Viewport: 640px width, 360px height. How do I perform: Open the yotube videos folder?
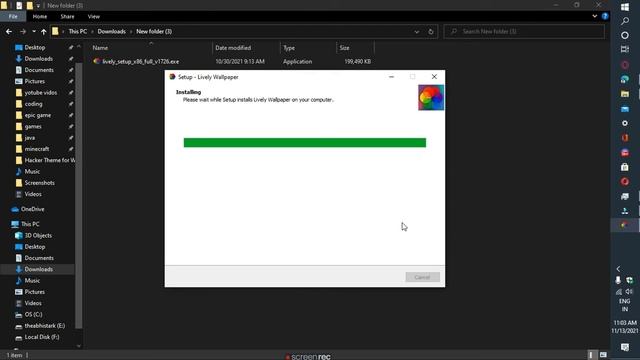(40, 93)
